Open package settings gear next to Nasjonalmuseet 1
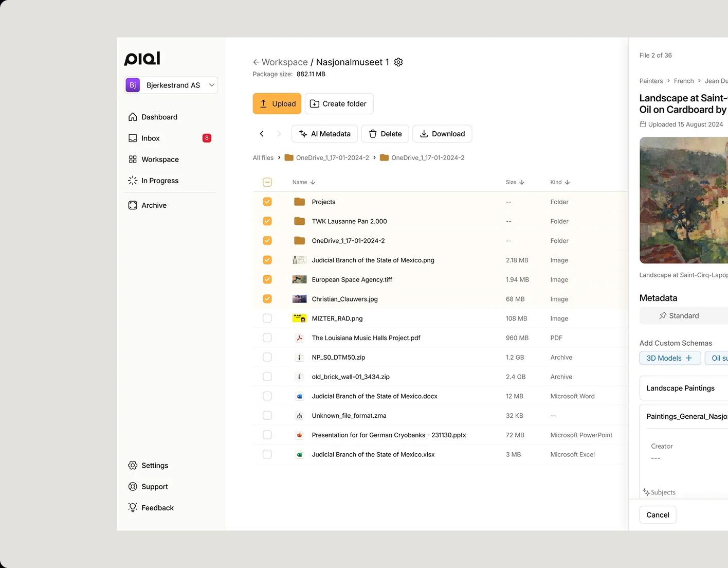Viewport: 728px width, 568px height. click(398, 62)
